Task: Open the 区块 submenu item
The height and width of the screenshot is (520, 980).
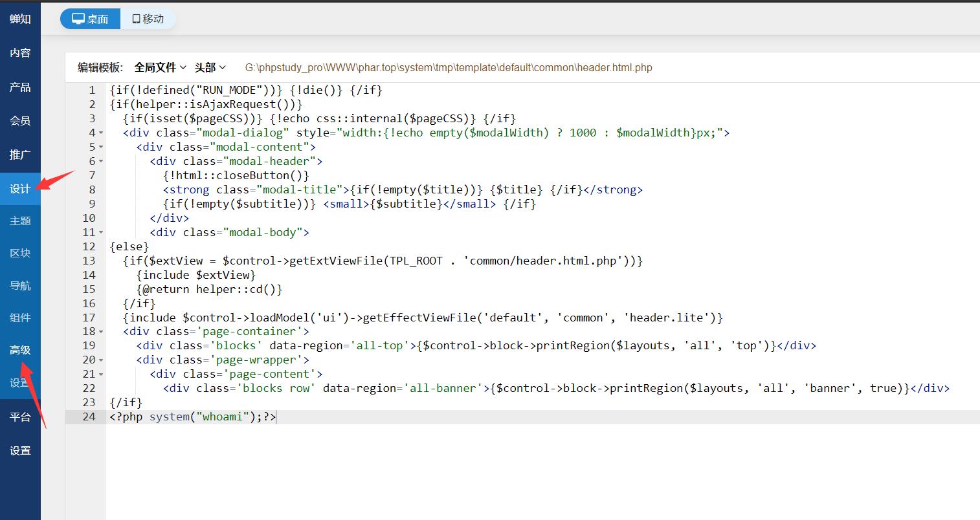Action: [20, 253]
